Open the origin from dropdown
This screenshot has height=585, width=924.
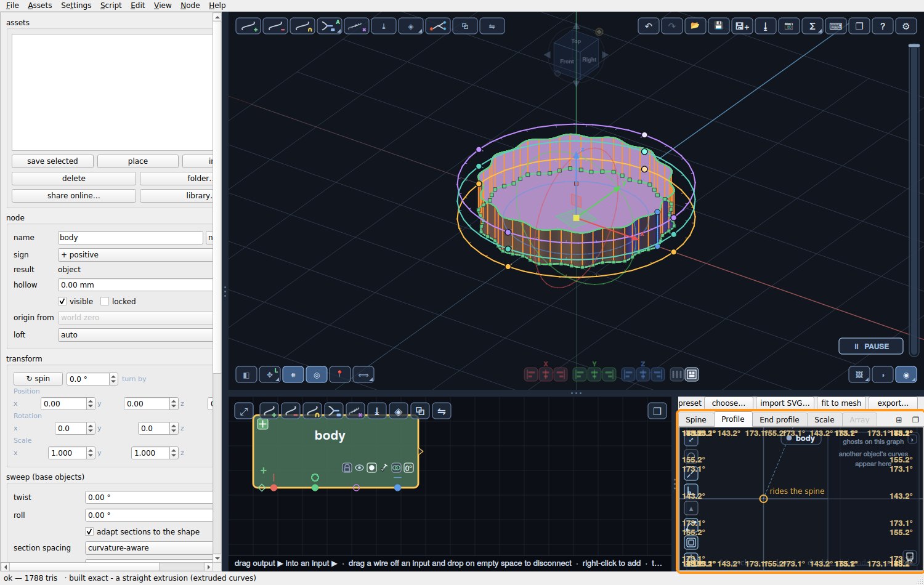point(136,317)
